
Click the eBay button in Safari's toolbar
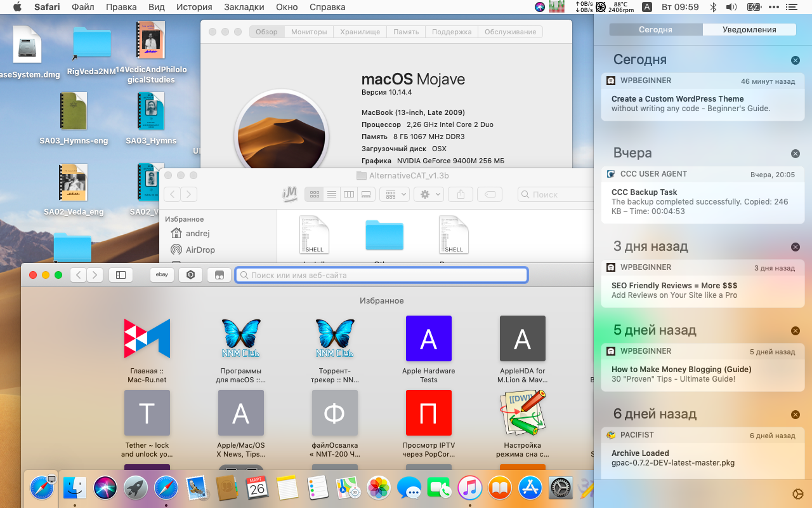pos(162,275)
